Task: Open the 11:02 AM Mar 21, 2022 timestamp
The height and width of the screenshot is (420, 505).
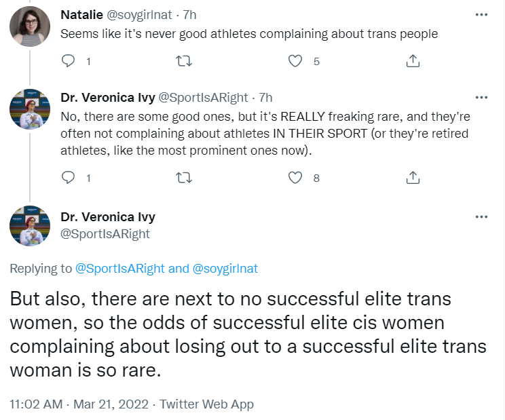Action: point(79,404)
